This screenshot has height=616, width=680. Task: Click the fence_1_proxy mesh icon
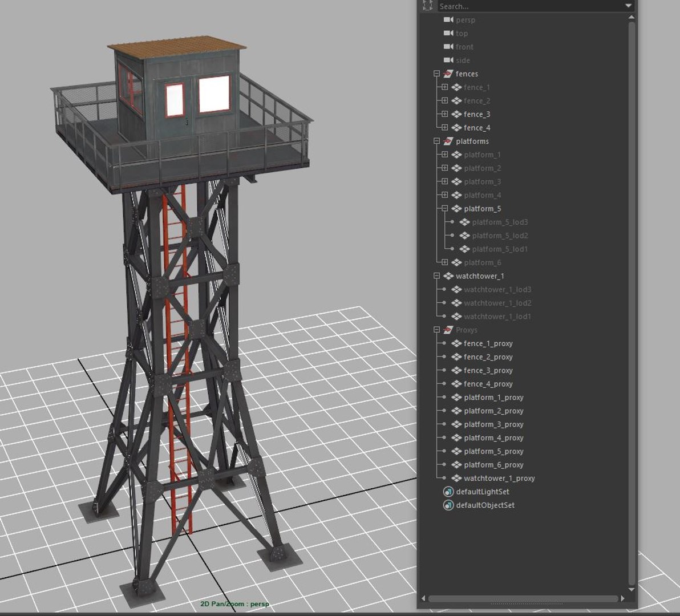[456, 343]
